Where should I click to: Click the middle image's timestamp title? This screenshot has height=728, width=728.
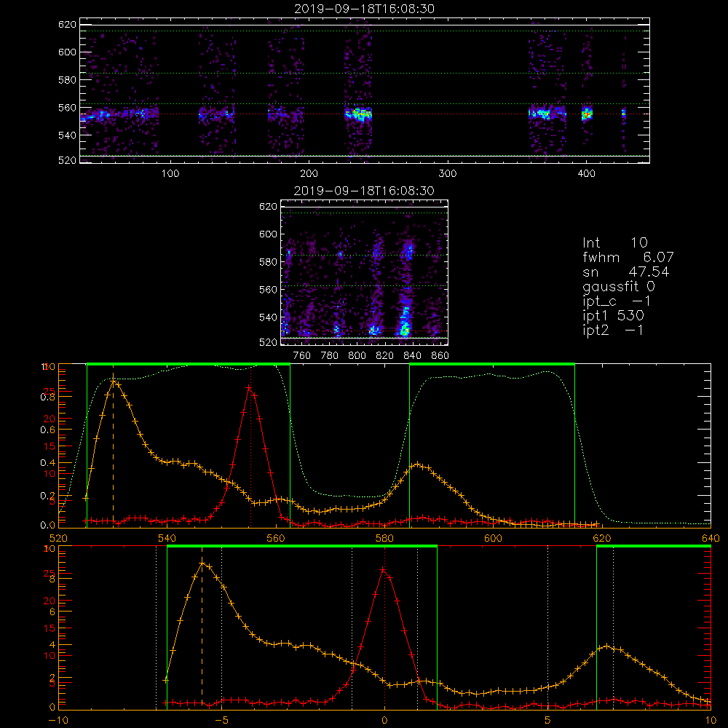[x=365, y=191]
